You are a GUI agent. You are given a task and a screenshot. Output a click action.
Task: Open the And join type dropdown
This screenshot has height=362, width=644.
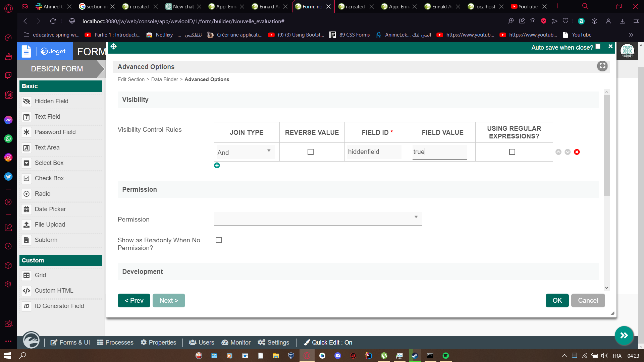pyautogui.click(x=245, y=152)
